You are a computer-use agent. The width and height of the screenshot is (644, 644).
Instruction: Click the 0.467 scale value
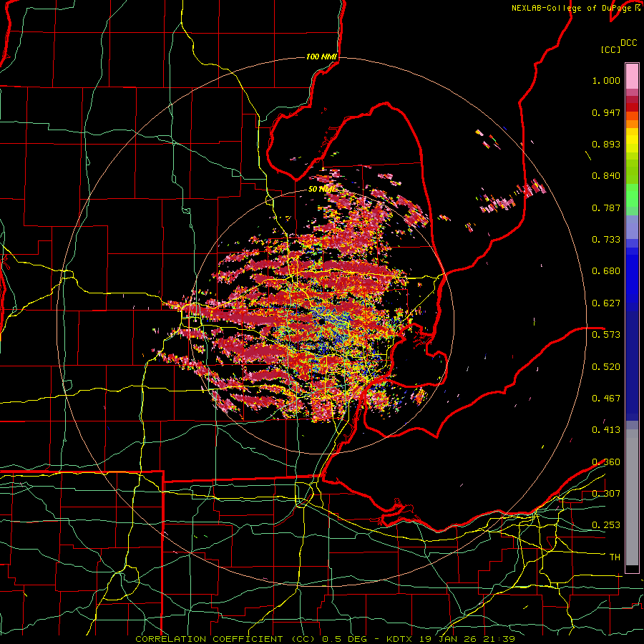tap(606, 399)
